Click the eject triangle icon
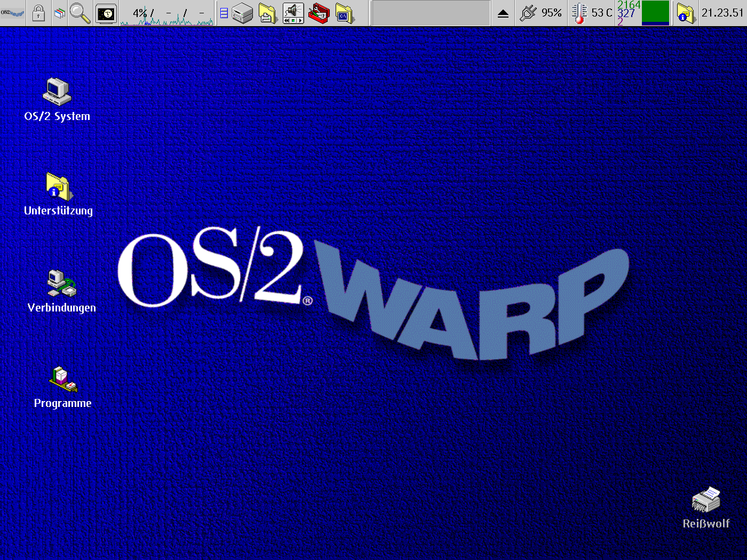The width and height of the screenshot is (747, 560). click(503, 14)
